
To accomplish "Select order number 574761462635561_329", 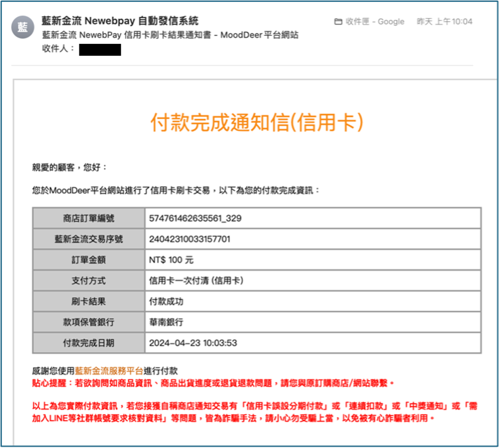I will [195, 219].
